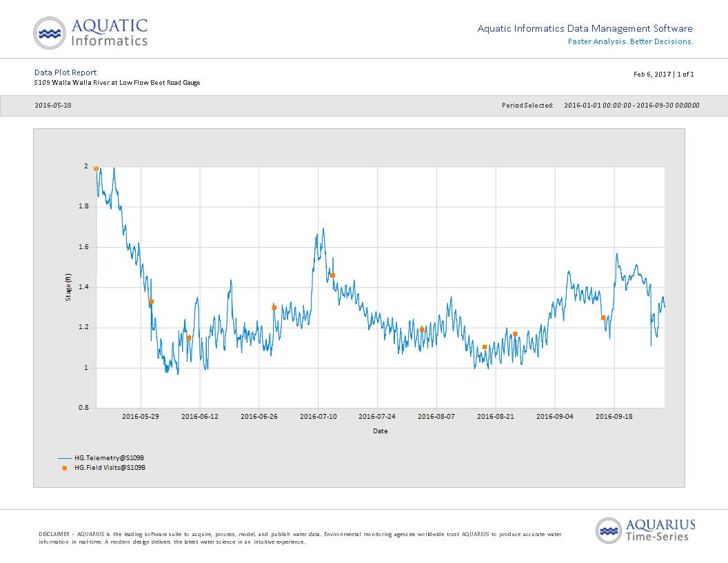Click the 2016-06-12 x-axis tick label
728x563 pixels.
click(x=200, y=416)
